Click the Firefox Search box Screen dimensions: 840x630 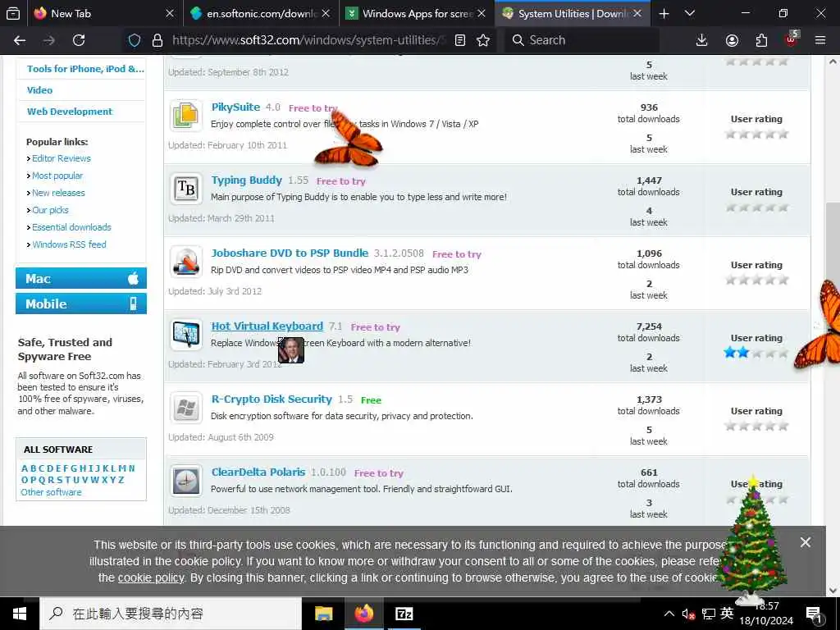click(x=582, y=40)
